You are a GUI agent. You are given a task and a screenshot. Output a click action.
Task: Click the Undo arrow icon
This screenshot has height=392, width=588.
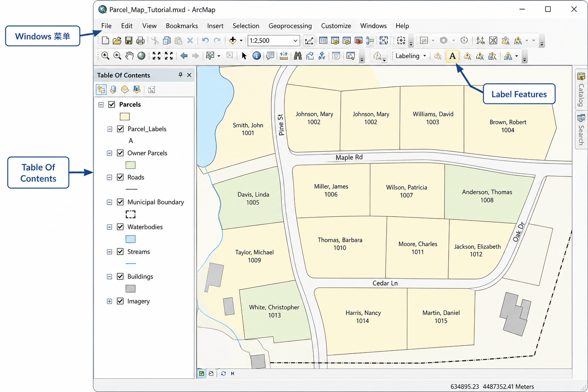click(205, 41)
